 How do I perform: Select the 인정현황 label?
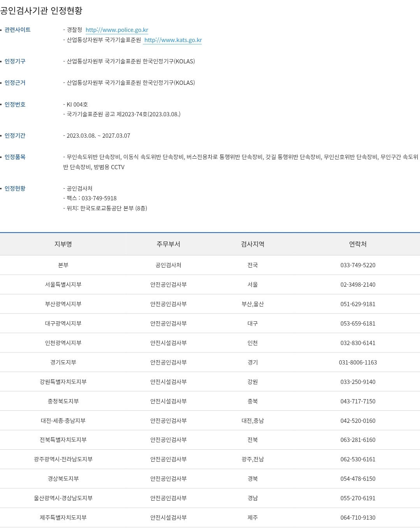[15, 189]
